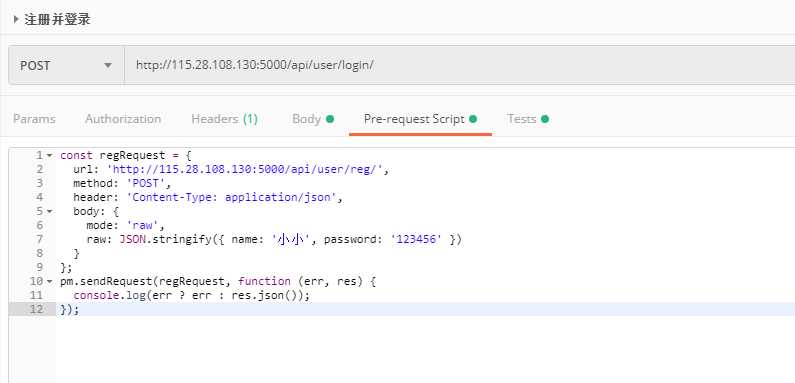Click the green dot on Body tab
The image size is (795, 383).
pyautogui.click(x=330, y=119)
